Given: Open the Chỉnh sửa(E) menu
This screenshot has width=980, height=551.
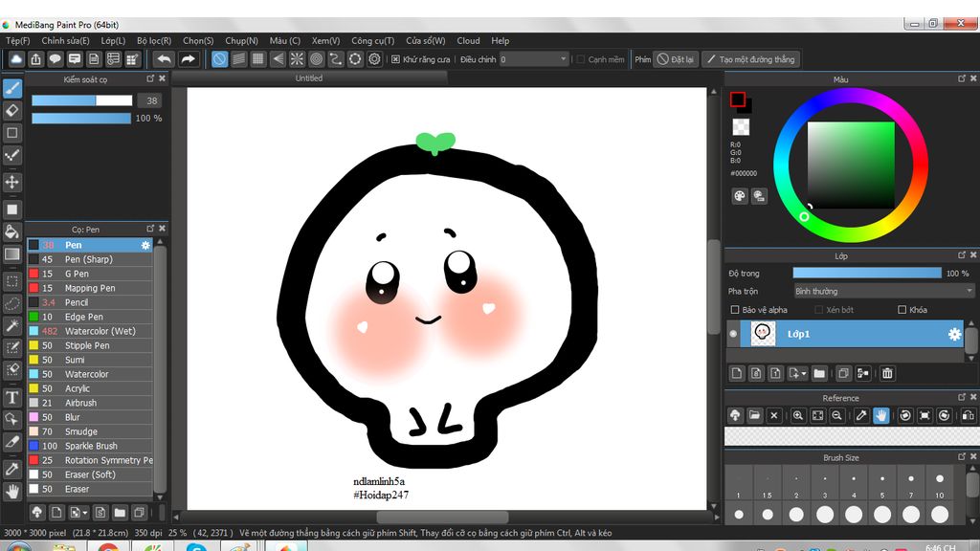Looking at the screenshot, I should [x=65, y=40].
